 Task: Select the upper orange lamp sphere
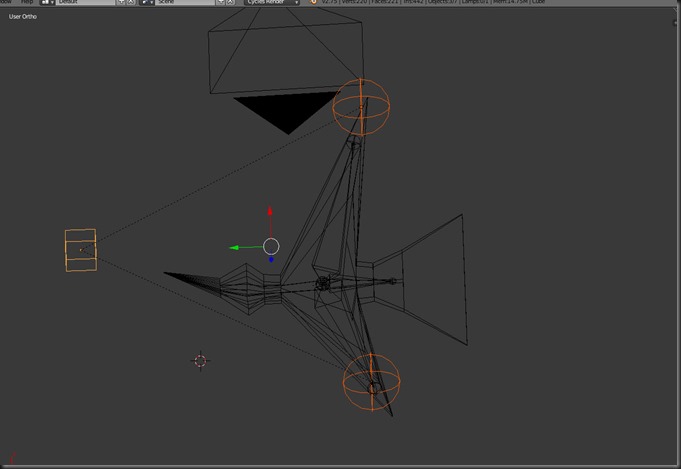(x=361, y=107)
